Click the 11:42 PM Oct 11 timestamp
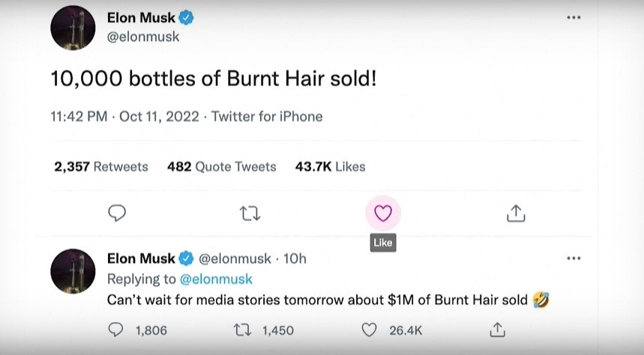The image size is (644, 355). pos(124,117)
